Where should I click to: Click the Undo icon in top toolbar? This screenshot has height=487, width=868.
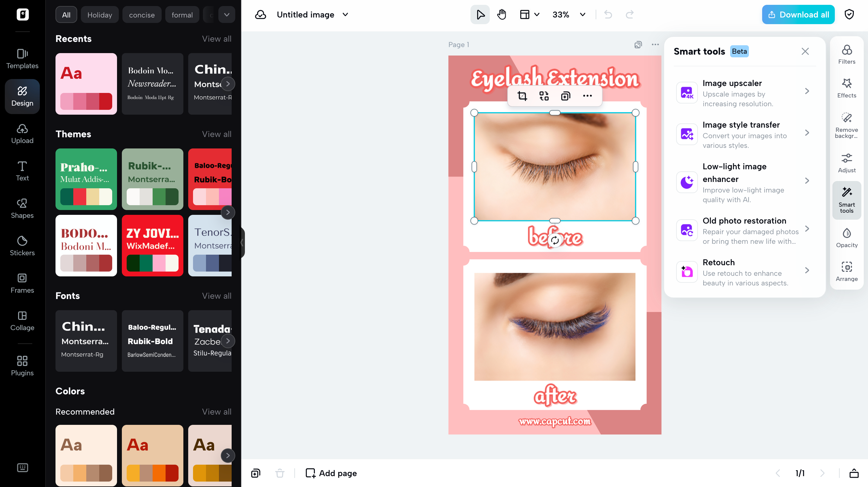point(608,14)
